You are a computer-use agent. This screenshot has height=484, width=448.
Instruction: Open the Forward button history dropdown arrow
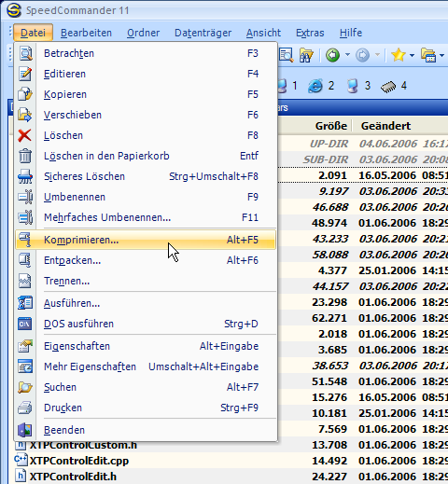point(377,55)
